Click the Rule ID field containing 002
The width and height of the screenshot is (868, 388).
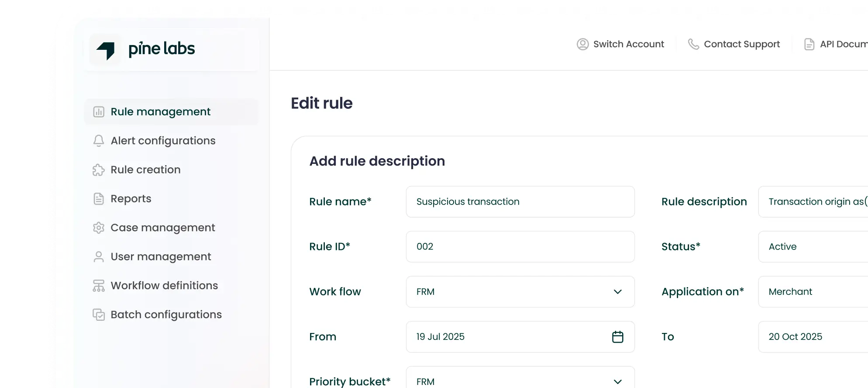520,247
